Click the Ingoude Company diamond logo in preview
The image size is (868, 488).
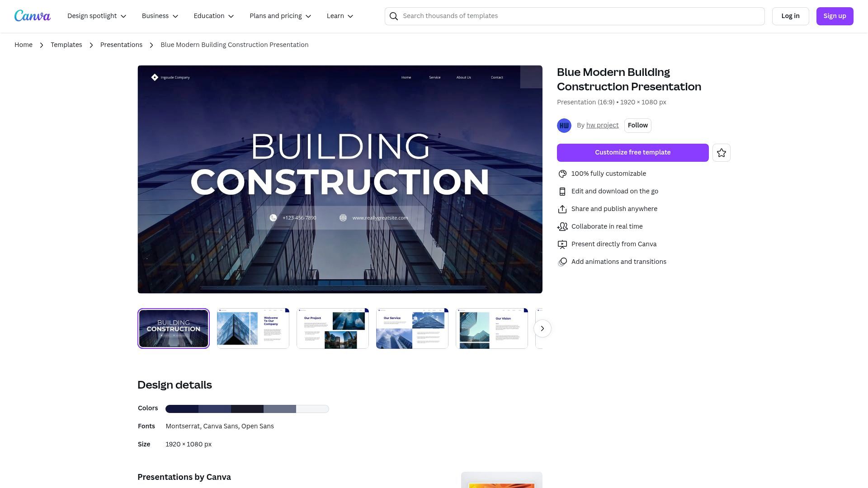(155, 77)
